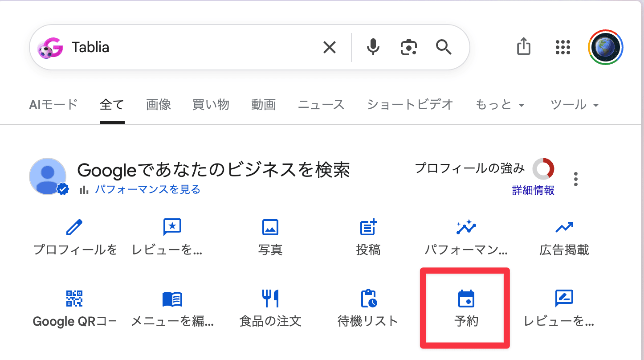Click the share icon beside the apps grid
This screenshot has width=644, height=360.
(524, 46)
